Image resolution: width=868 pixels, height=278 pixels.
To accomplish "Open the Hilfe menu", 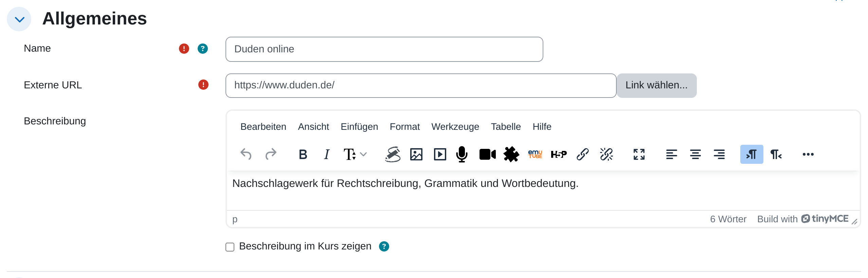I will click(x=542, y=127).
